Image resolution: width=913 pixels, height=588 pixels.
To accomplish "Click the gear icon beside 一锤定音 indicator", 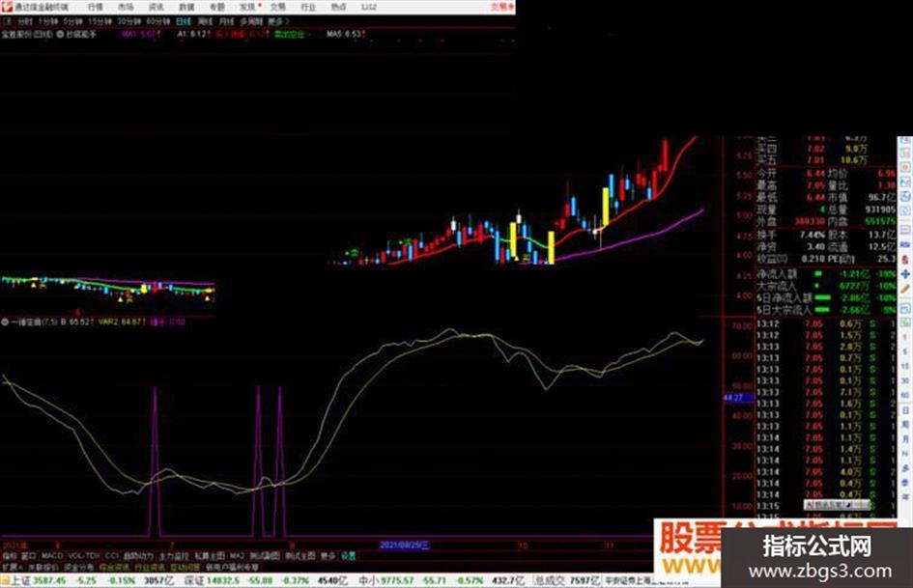I will point(5,322).
